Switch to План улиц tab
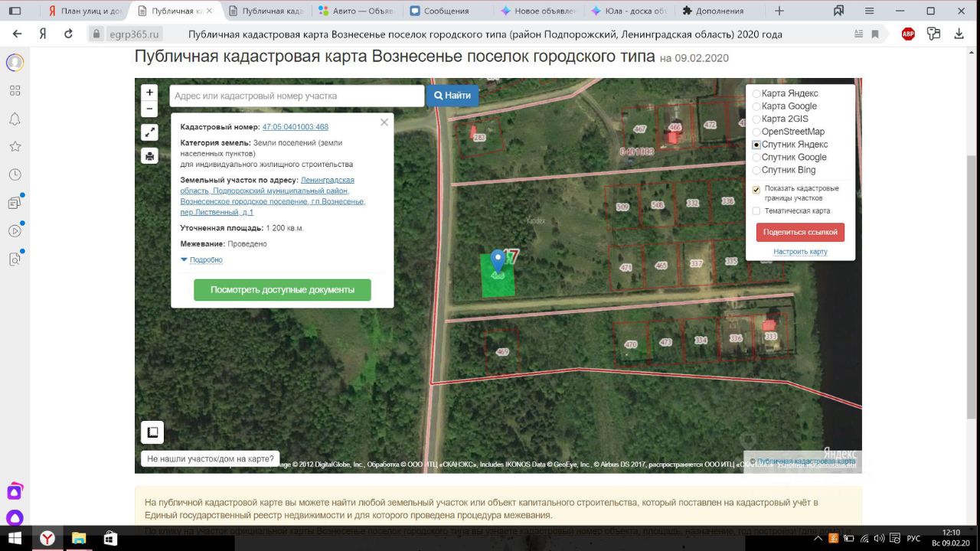Screen dimensions: 980x551 (84, 11)
